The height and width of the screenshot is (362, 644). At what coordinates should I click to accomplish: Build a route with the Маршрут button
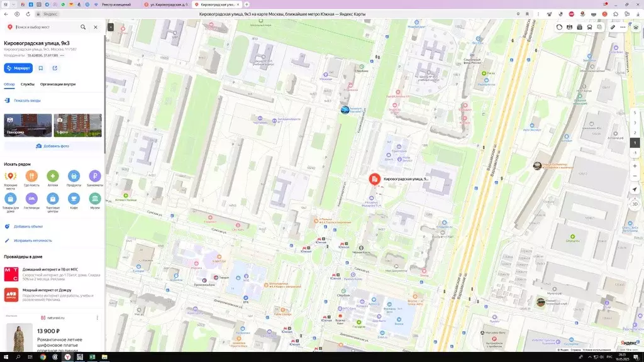pyautogui.click(x=18, y=68)
